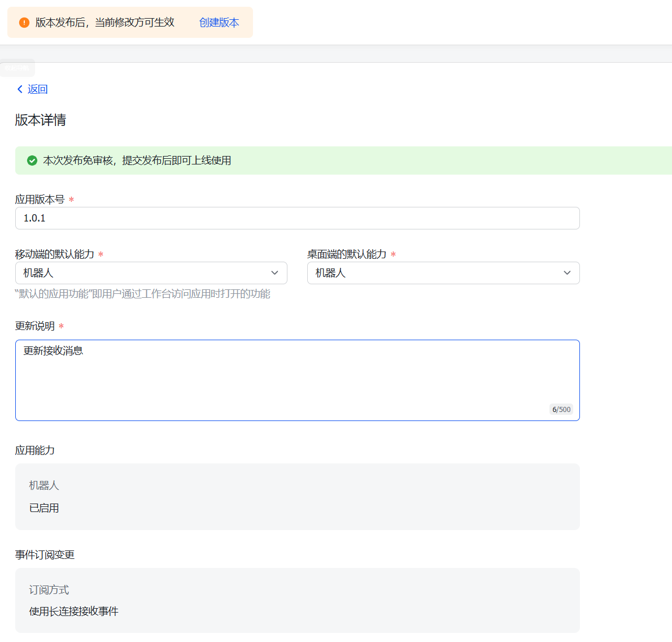
Task: Click into the 更新说明 text area
Action: [x=297, y=380]
